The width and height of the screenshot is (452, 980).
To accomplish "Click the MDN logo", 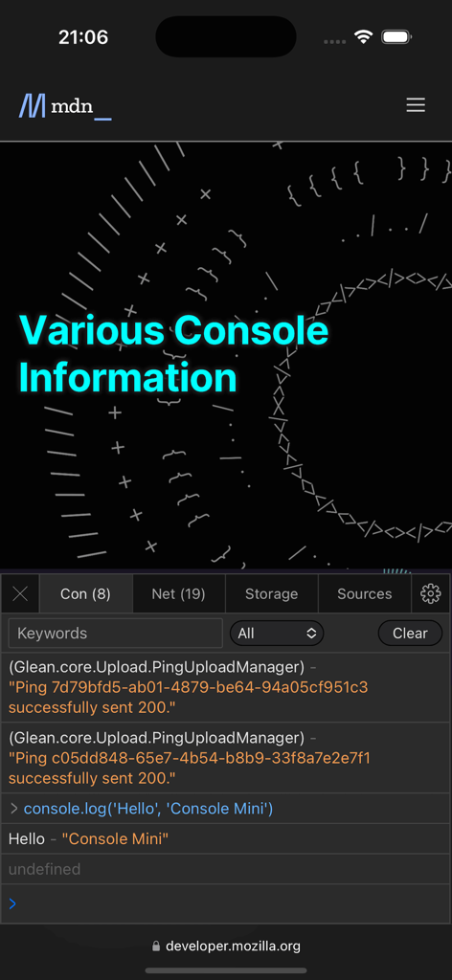I will 65,106.
